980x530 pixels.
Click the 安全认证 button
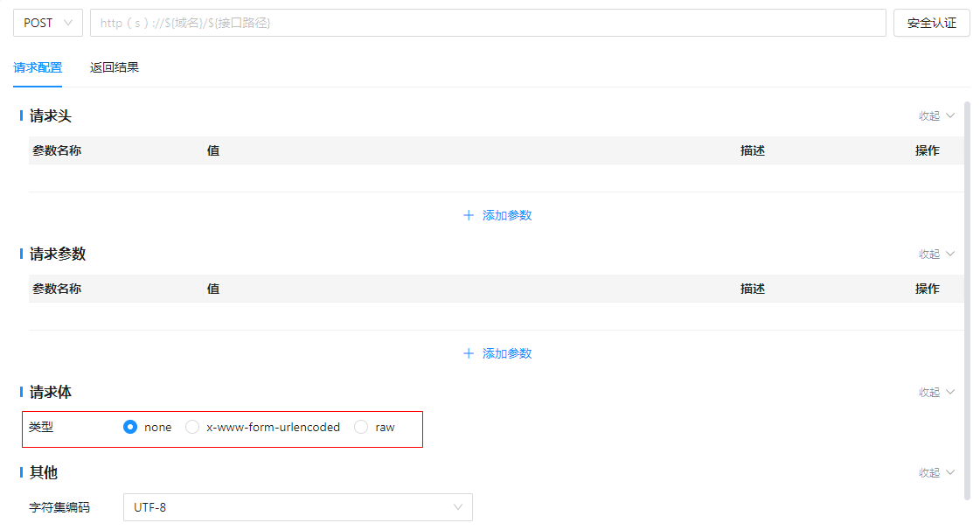pyautogui.click(x=931, y=23)
